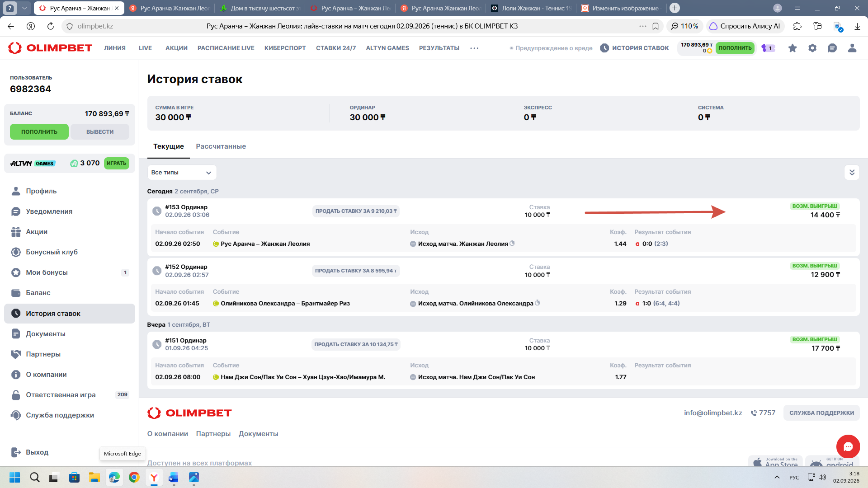868x488 pixels.
Task: Sell bet #151 for 10 134,75
Action: [356, 344]
